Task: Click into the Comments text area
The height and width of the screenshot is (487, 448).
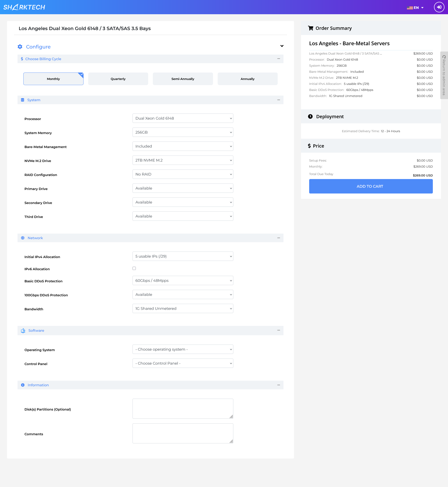Action: point(183,433)
